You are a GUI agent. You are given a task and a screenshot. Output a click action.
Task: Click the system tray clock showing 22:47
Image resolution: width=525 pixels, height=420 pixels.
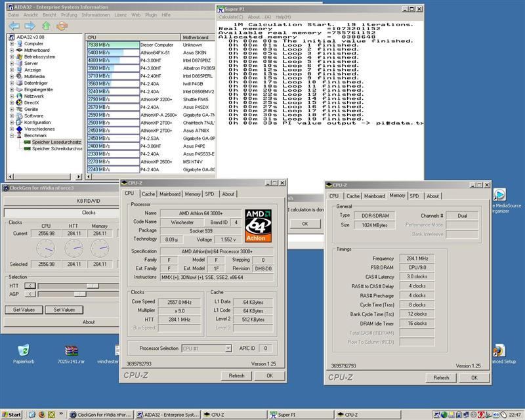515,415
